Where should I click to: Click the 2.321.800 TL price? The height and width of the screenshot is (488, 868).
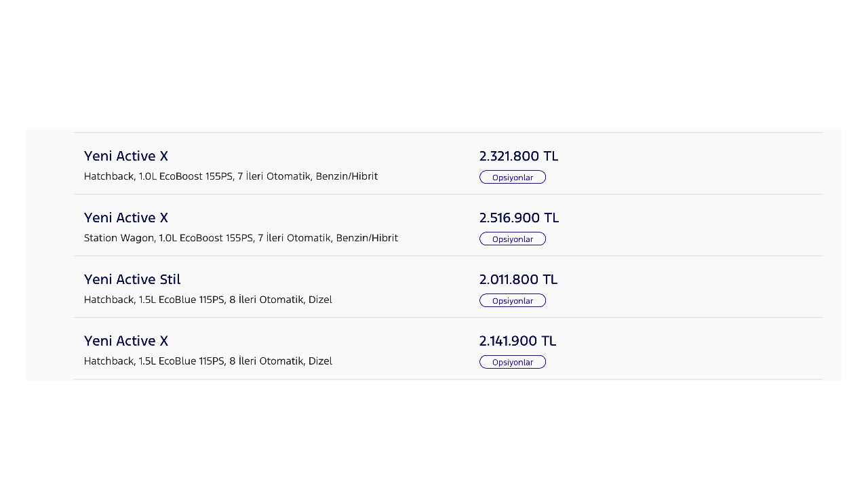(519, 156)
